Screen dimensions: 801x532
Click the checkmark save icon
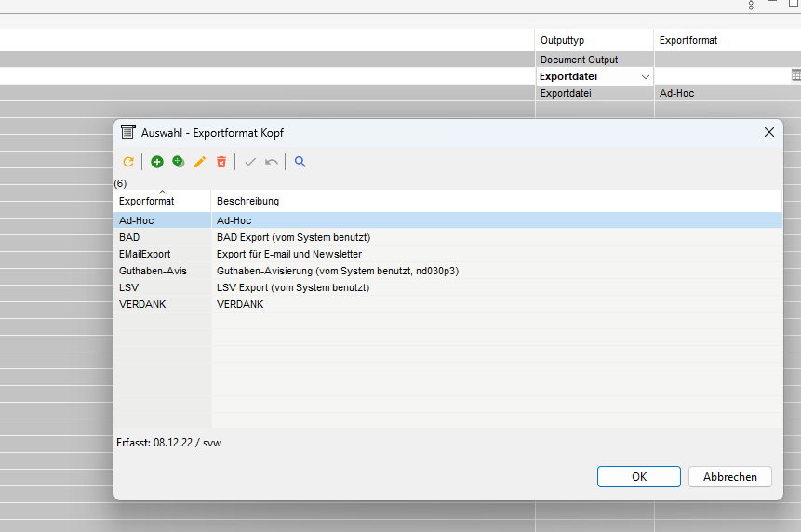coord(249,162)
